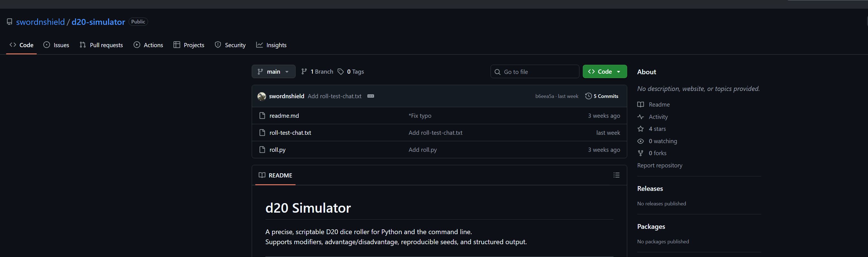868x257 pixels.
Task: Click the forks icon in the sidebar
Action: (x=641, y=153)
